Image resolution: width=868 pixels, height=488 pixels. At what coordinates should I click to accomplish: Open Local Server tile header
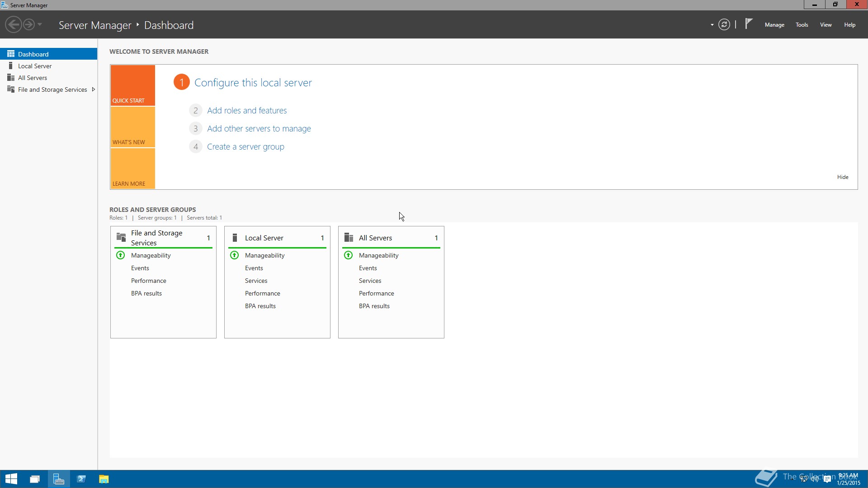point(277,238)
